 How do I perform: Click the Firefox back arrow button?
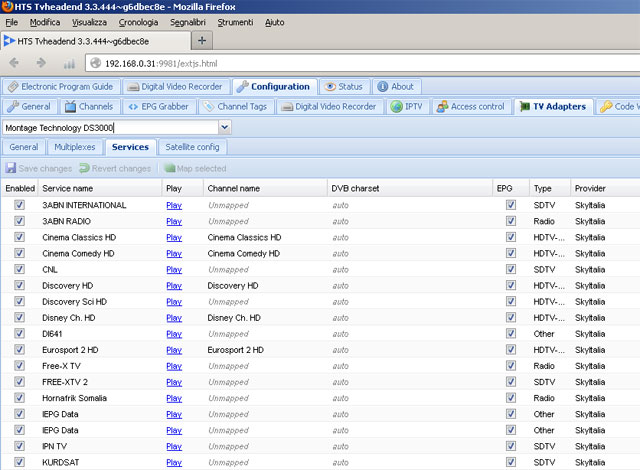click(14, 63)
